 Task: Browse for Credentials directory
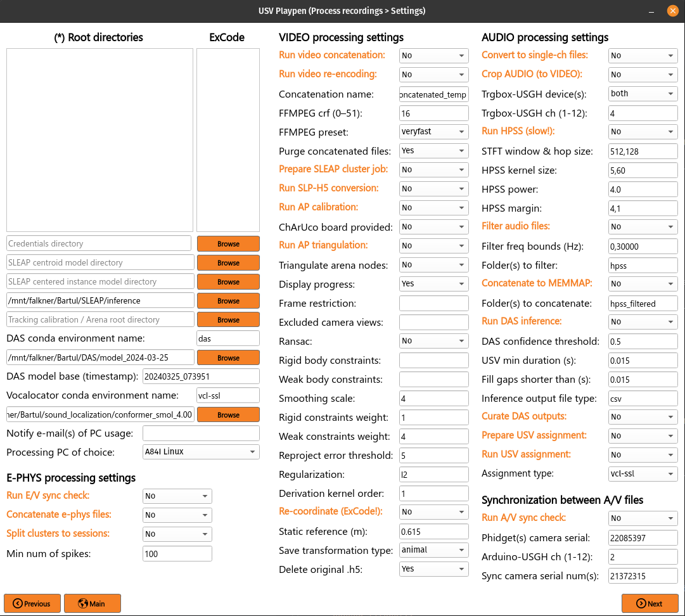[228, 244]
